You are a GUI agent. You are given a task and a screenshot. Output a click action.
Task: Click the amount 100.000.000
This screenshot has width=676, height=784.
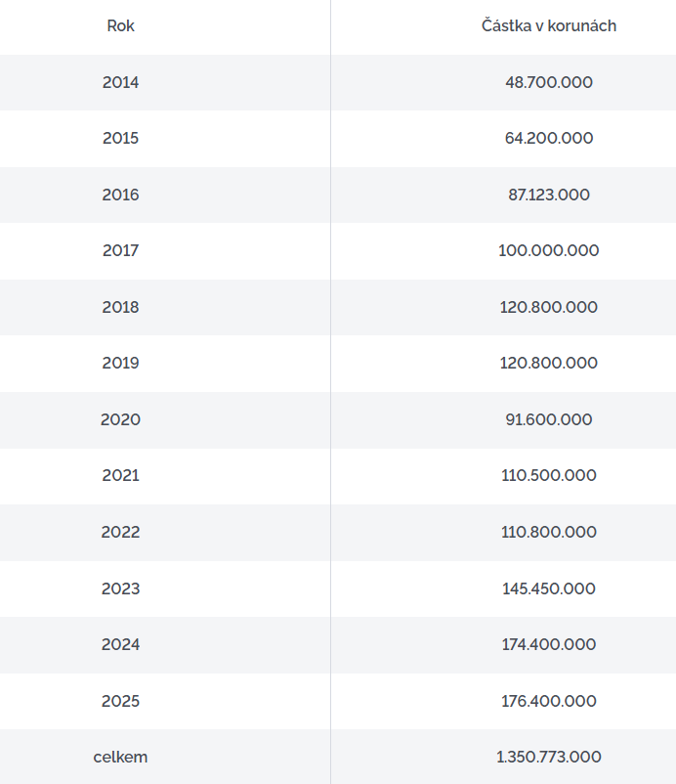549,250
